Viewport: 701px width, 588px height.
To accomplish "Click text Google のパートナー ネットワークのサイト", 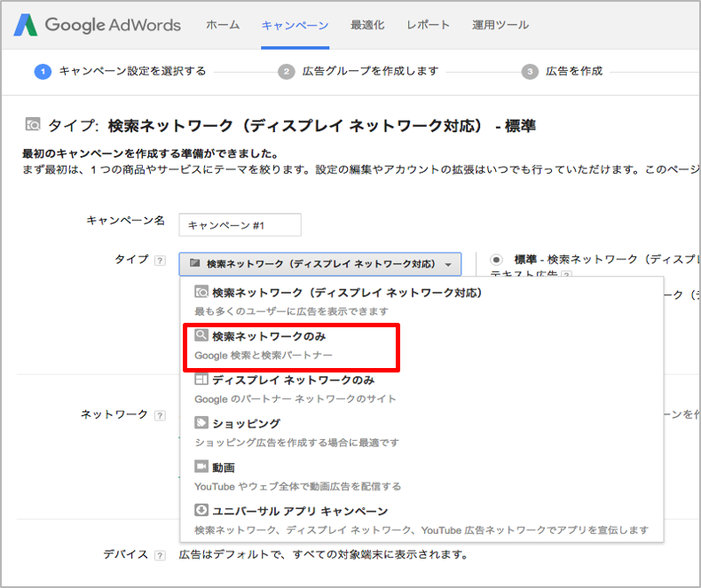I will point(295,399).
